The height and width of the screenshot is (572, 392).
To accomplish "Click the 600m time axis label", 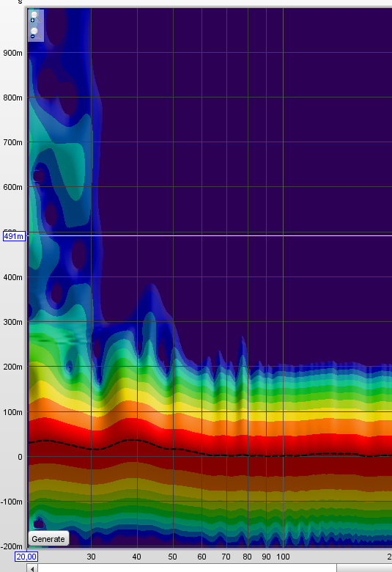I will pyautogui.click(x=12, y=187).
